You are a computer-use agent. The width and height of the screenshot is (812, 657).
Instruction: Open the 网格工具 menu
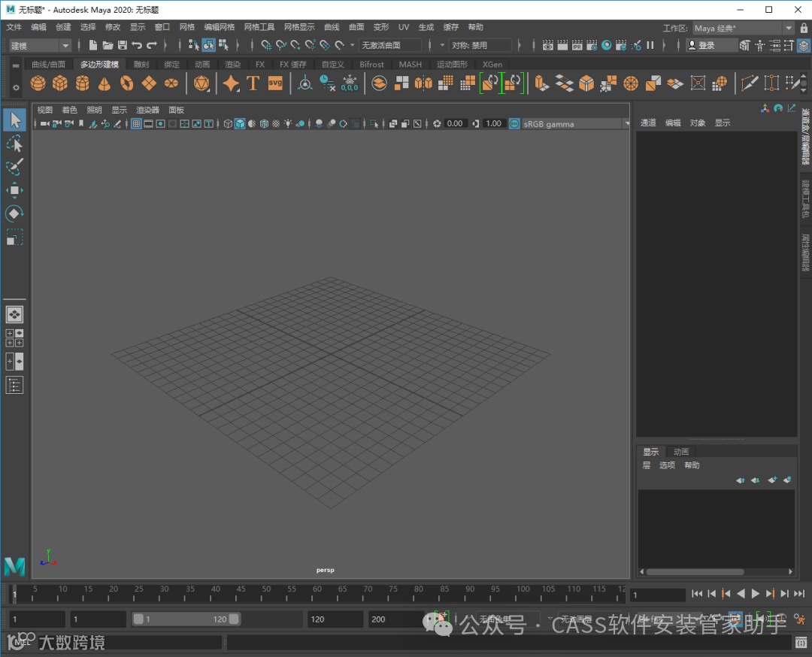pos(259,27)
